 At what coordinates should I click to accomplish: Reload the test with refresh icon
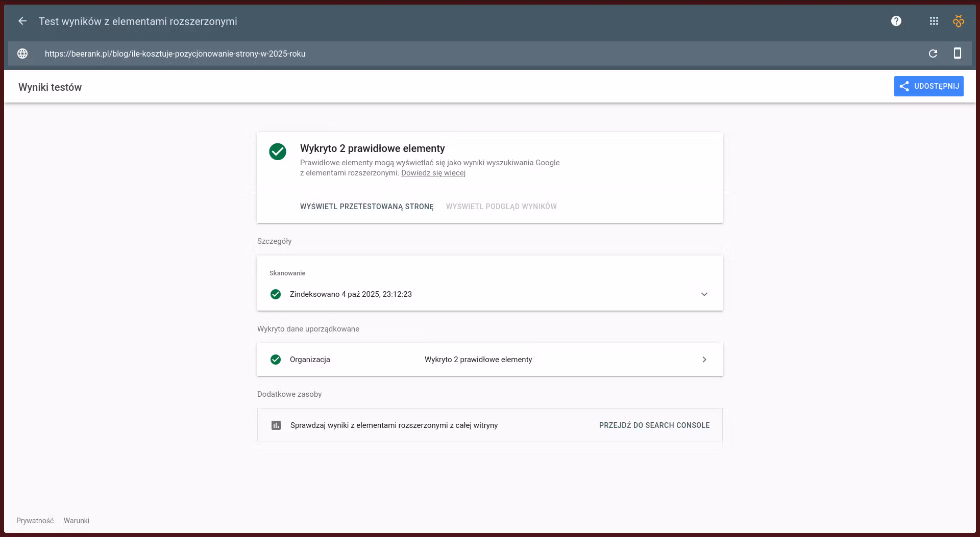pyautogui.click(x=933, y=54)
